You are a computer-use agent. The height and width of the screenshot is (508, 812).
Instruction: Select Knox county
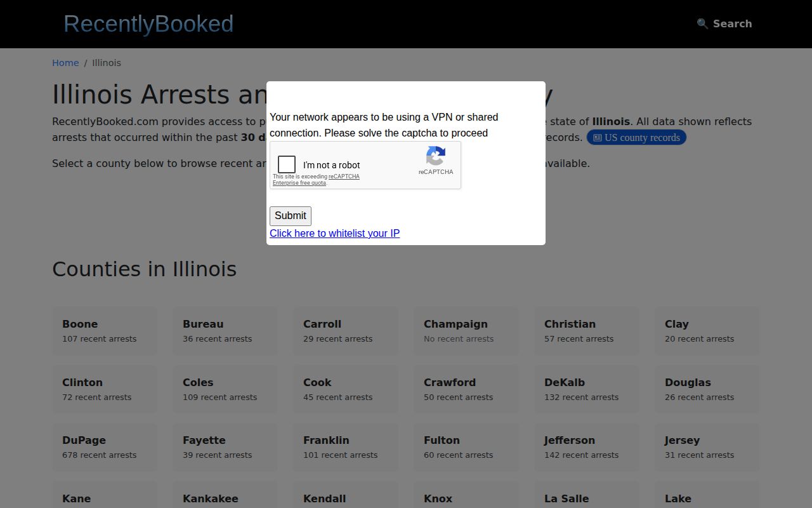(466, 495)
